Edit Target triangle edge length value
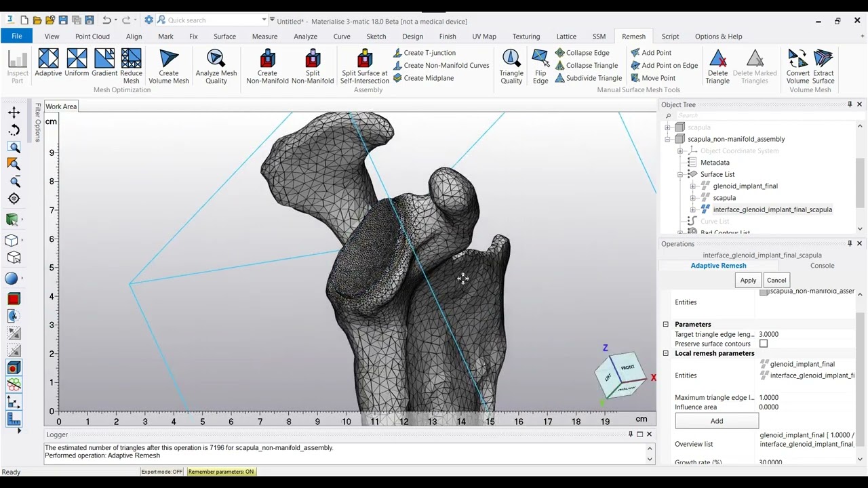 point(804,334)
